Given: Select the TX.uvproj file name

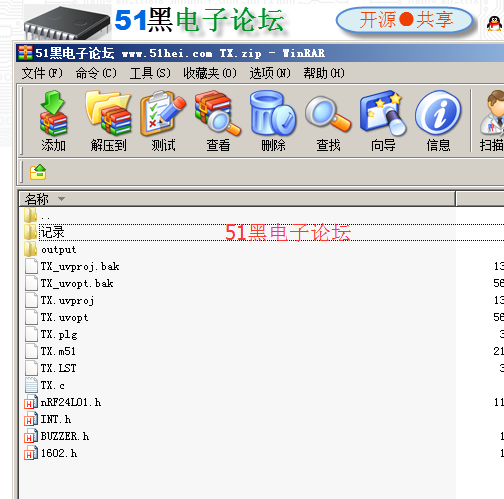Looking at the screenshot, I should click(67, 300).
